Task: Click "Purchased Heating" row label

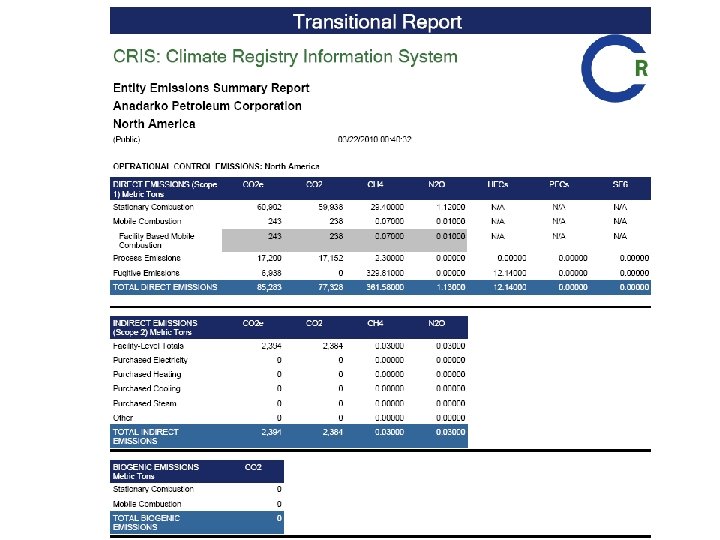Action: (147, 374)
